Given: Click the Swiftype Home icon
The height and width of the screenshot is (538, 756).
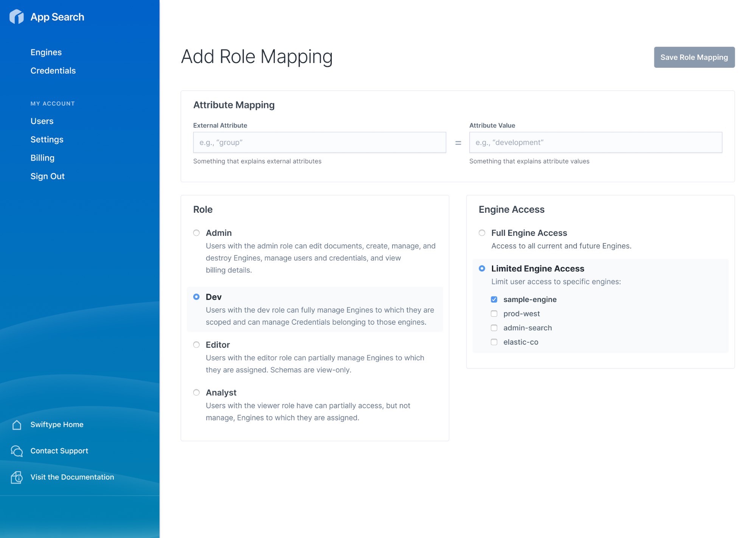Looking at the screenshot, I should pos(17,424).
